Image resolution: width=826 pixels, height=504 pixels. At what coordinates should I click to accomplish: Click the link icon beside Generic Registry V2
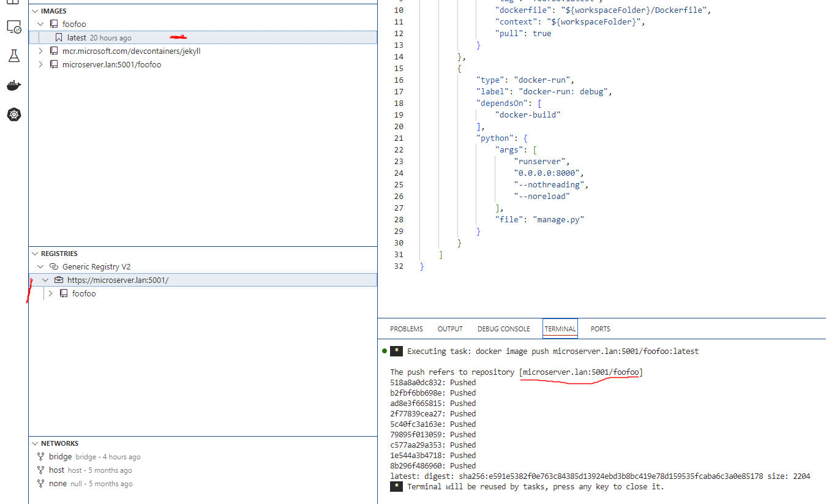54,267
